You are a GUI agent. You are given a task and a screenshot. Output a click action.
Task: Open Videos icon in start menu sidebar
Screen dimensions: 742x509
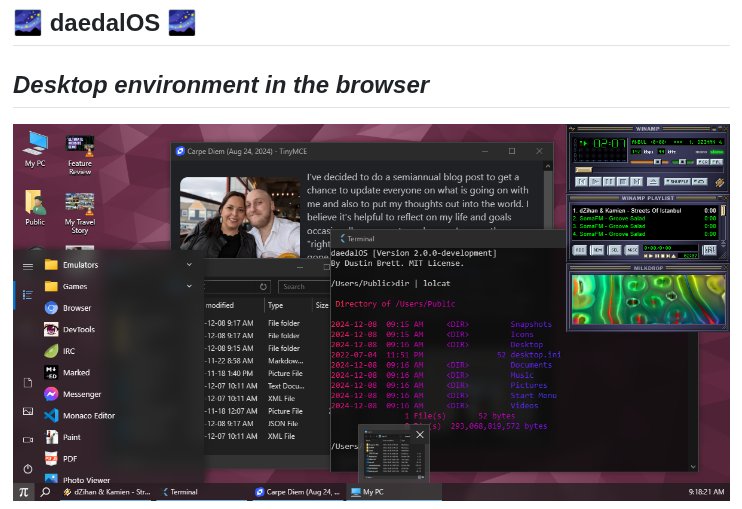28,440
